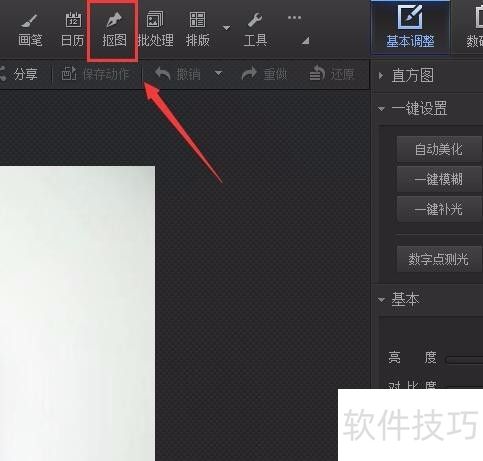Click the 撤销 undo button
This screenshot has width=483, height=461.
[x=178, y=74]
